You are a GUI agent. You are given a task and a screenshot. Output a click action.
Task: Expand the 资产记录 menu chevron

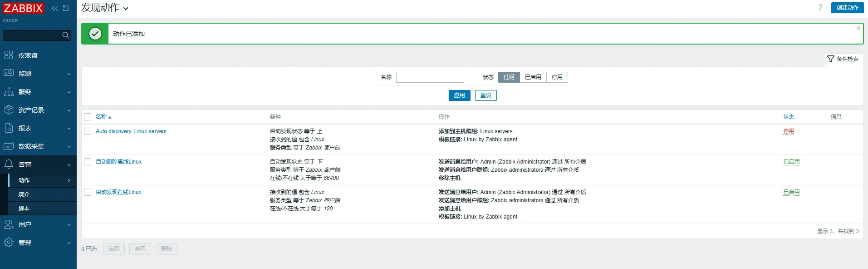(x=69, y=110)
